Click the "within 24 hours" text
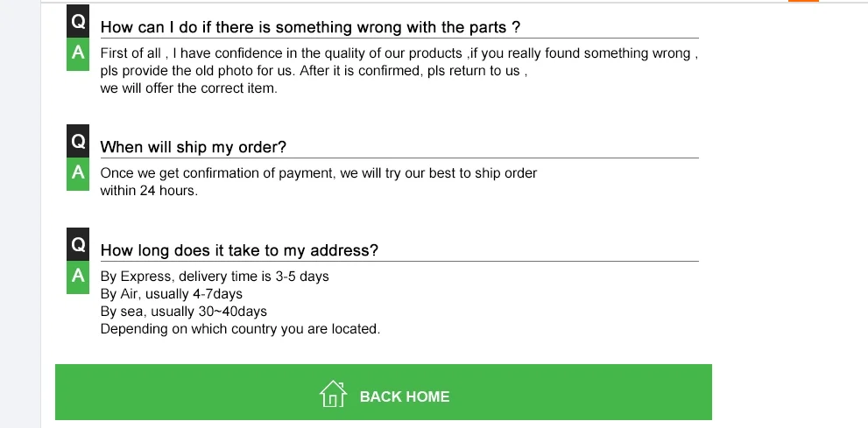Image resolution: width=868 pixels, height=428 pixels. (149, 191)
